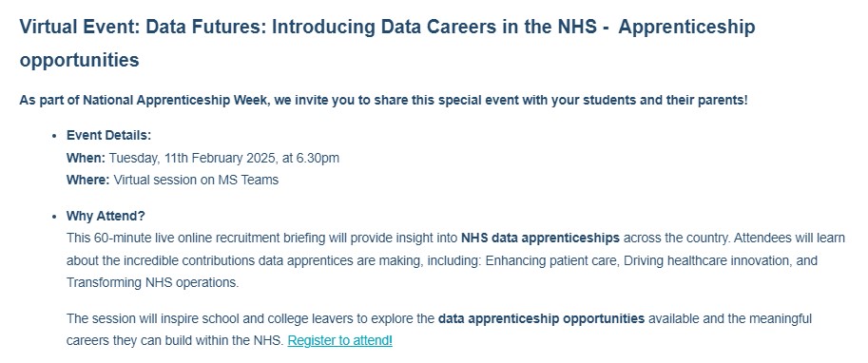Image resolution: width=868 pixels, height=363 pixels.
Task: Click the bullet dot beside Why Attend?
Action: [x=53, y=217]
